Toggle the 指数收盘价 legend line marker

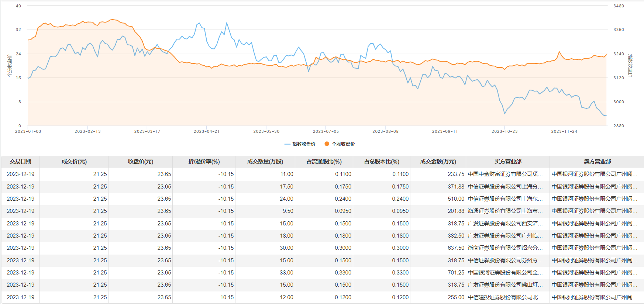coord(287,144)
